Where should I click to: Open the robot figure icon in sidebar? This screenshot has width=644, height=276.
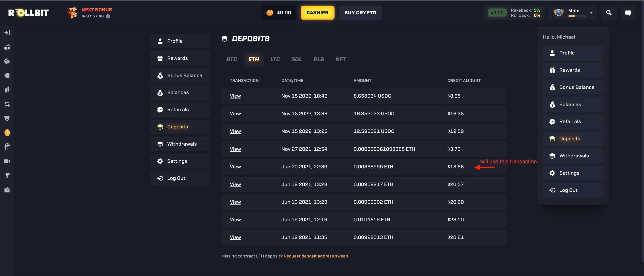[x=7, y=147]
